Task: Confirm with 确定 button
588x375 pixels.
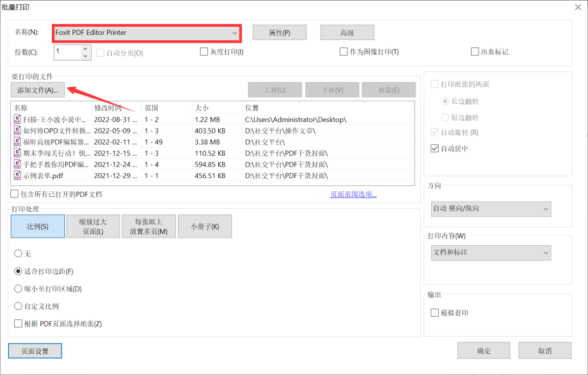Action: pyautogui.click(x=484, y=350)
